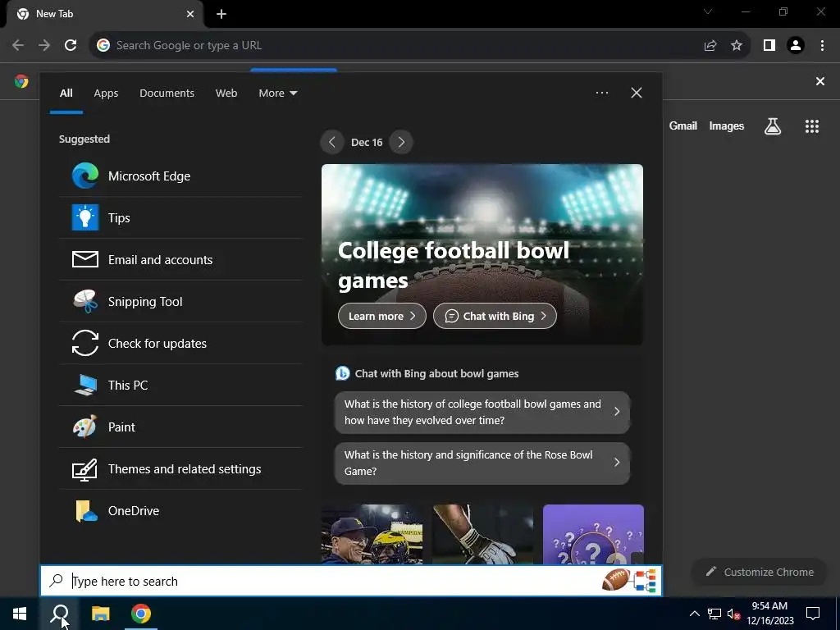Open the Gmail link
Image resolution: width=840 pixels, height=630 pixels.
coord(683,126)
